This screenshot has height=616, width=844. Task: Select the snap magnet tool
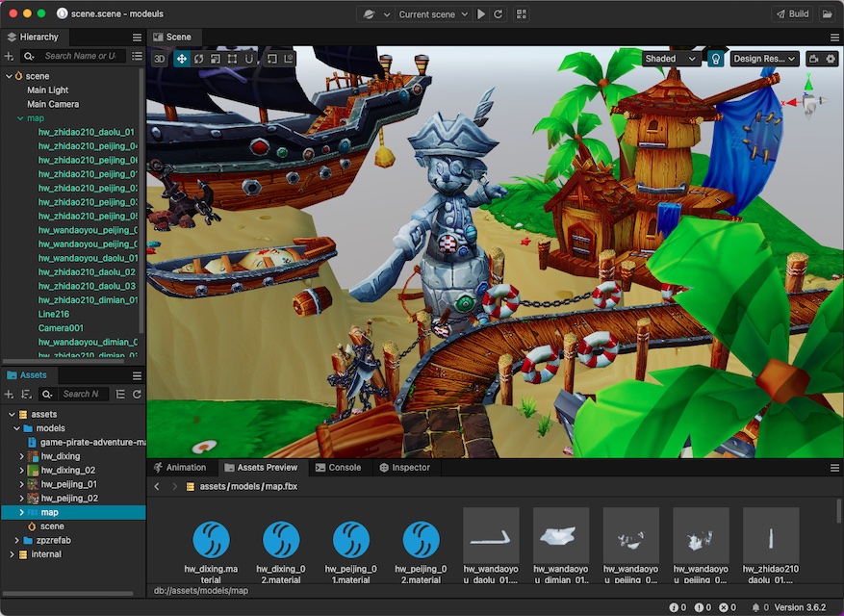point(249,59)
